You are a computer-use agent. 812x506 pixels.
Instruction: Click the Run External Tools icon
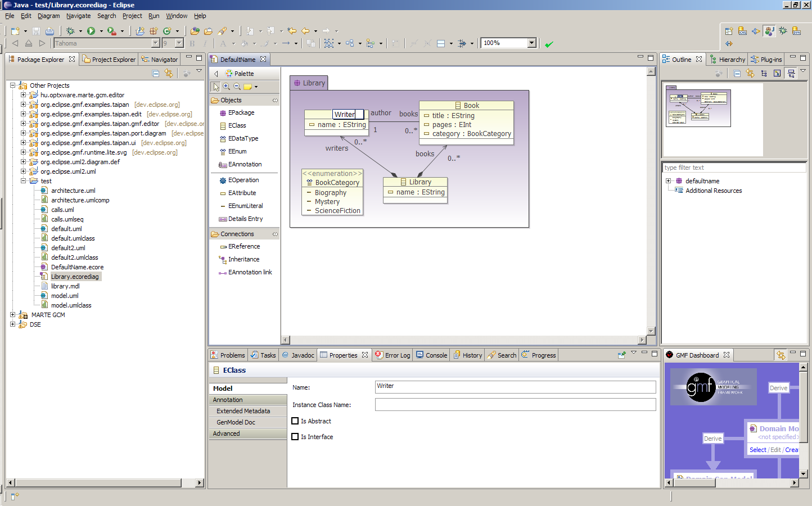point(112,31)
